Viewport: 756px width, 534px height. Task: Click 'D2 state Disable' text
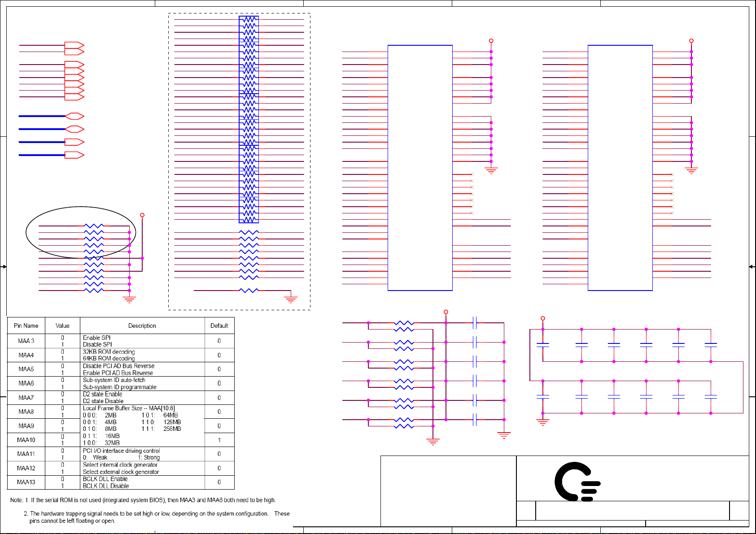click(103, 401)
